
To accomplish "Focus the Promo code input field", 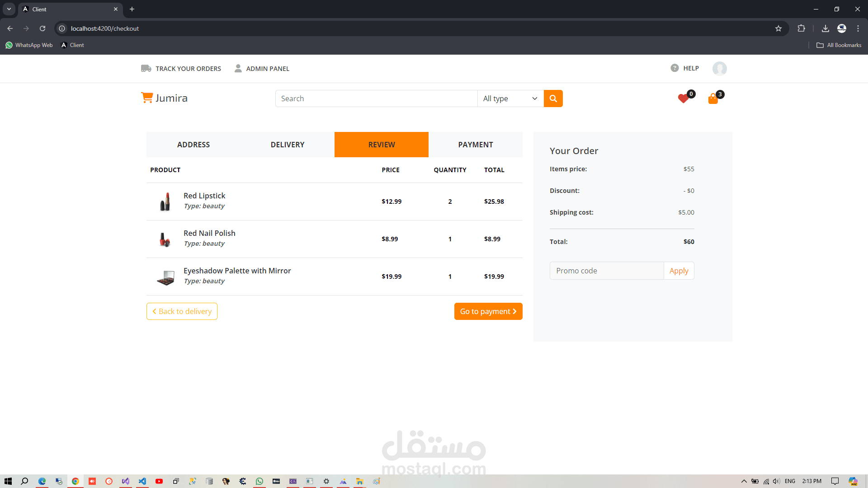I will click(606, 271).
